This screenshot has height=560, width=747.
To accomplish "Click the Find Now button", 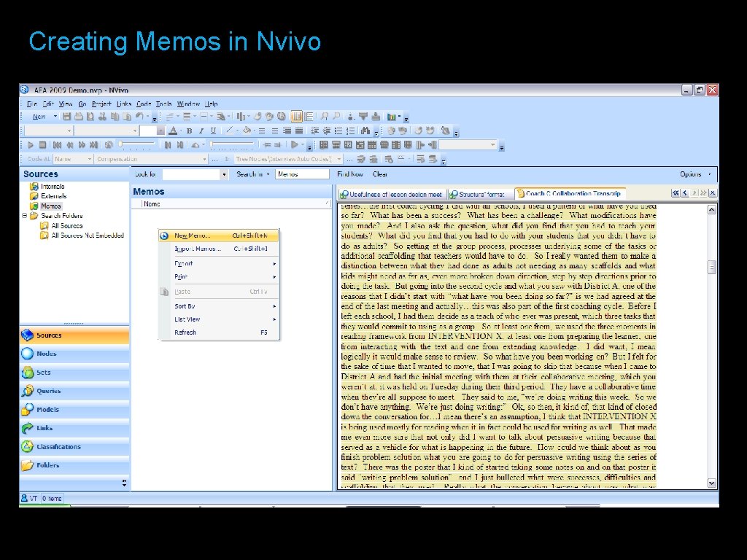I will pyautogui.click(x=350, y=174).
